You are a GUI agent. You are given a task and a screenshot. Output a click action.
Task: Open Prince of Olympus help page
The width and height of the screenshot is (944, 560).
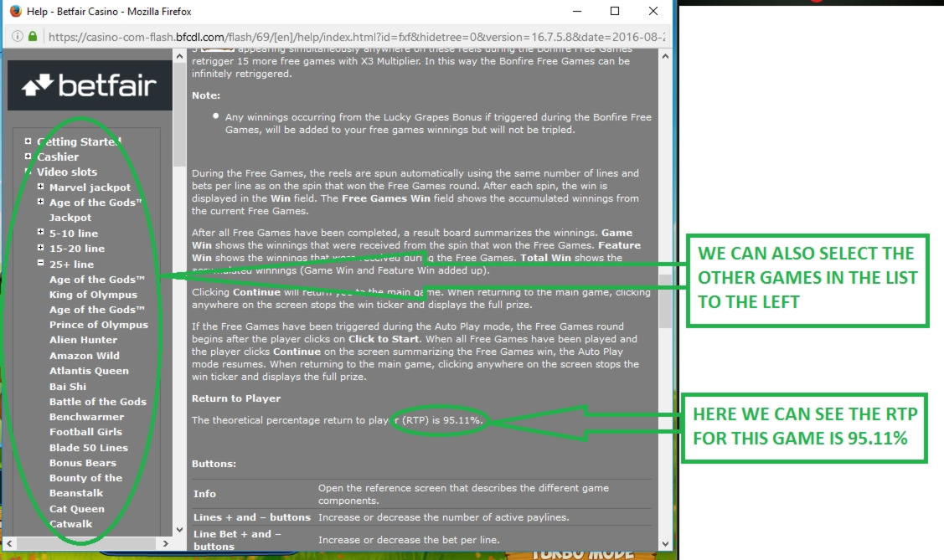click(99, 324)
